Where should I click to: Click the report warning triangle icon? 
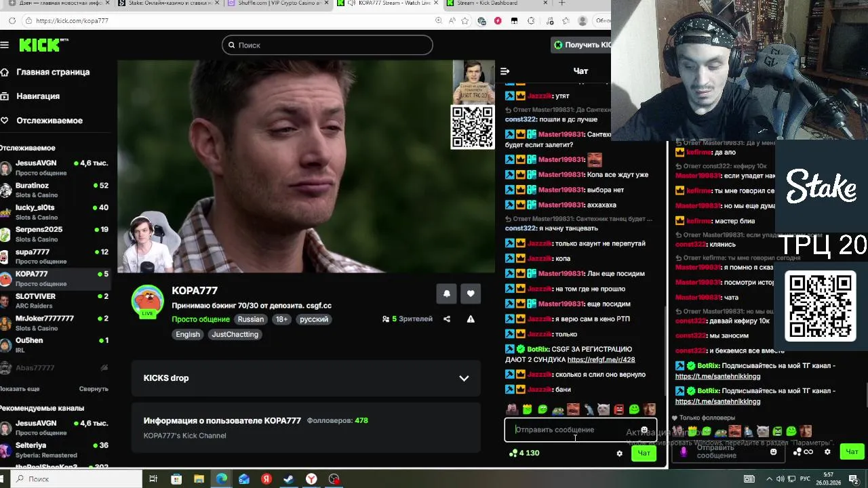point(471,319)
